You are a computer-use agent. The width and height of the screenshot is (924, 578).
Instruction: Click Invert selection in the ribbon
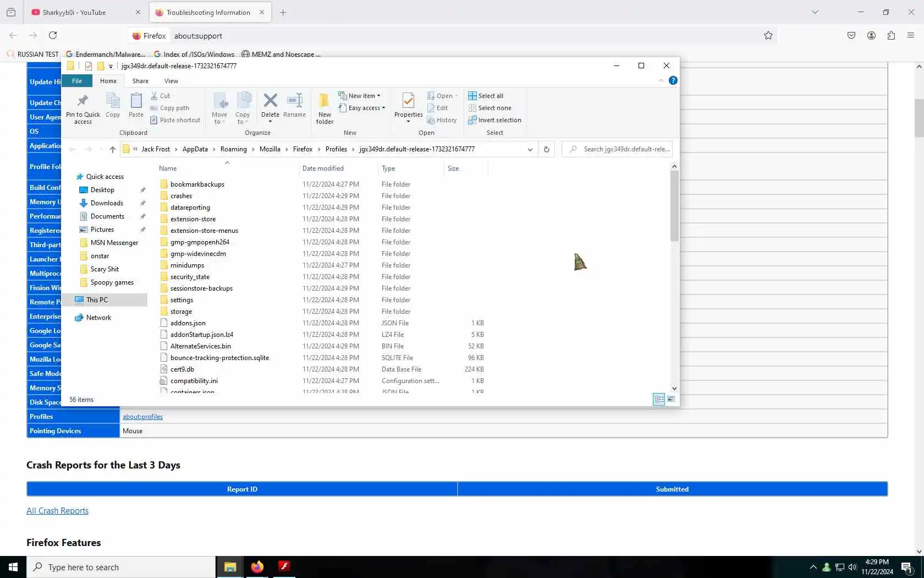pyautogui.click(x=494, y=120)
